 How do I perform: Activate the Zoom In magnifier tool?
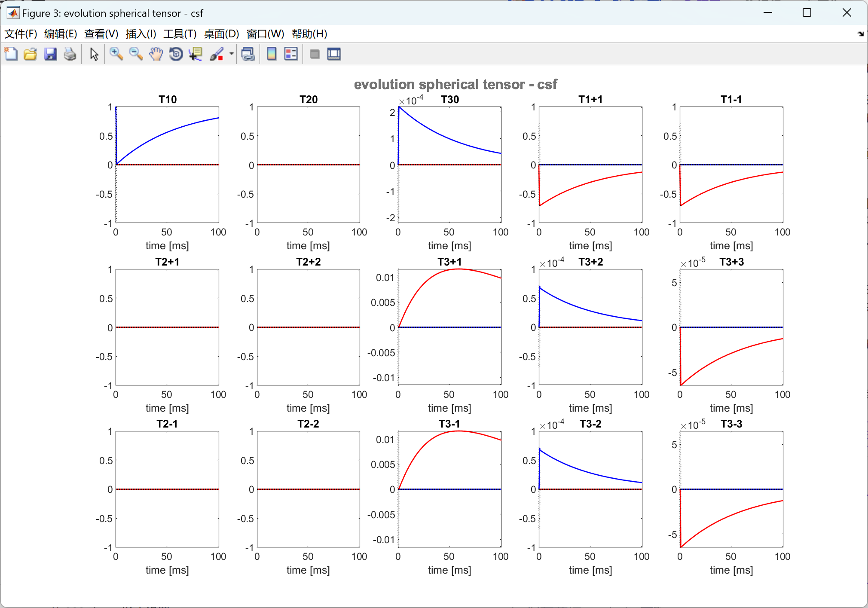pos(116,54)
